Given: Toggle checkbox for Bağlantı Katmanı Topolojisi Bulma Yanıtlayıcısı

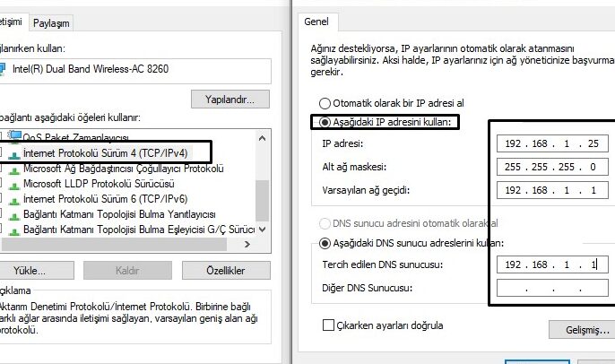Looking at the screenshot, I should click(0, 214).
